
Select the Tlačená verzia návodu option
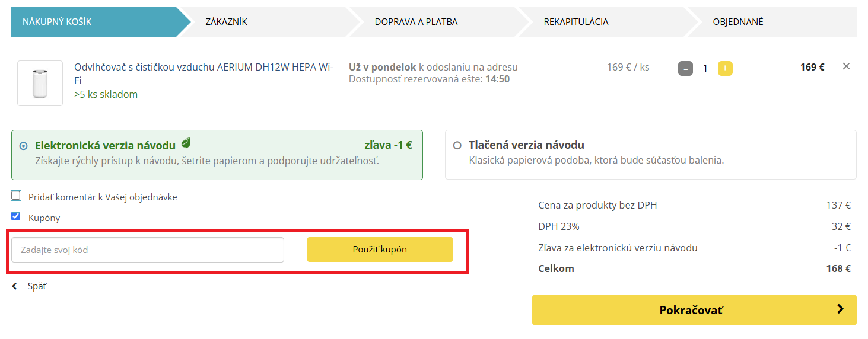click(457, 146)
